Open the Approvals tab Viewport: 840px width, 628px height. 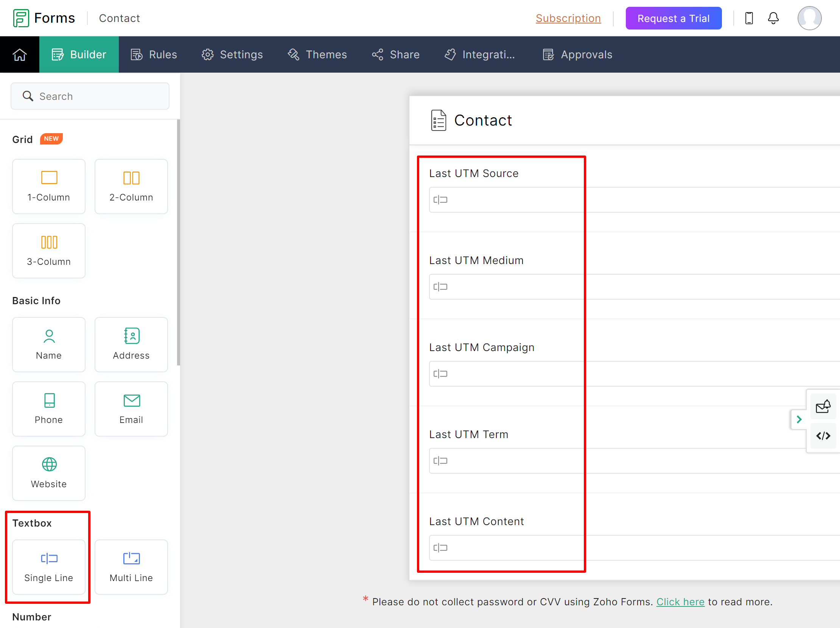pos(577,55)
